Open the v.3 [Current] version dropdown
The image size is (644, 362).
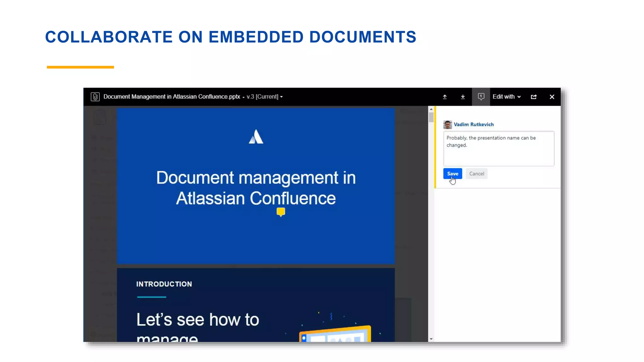coord(265,97)
